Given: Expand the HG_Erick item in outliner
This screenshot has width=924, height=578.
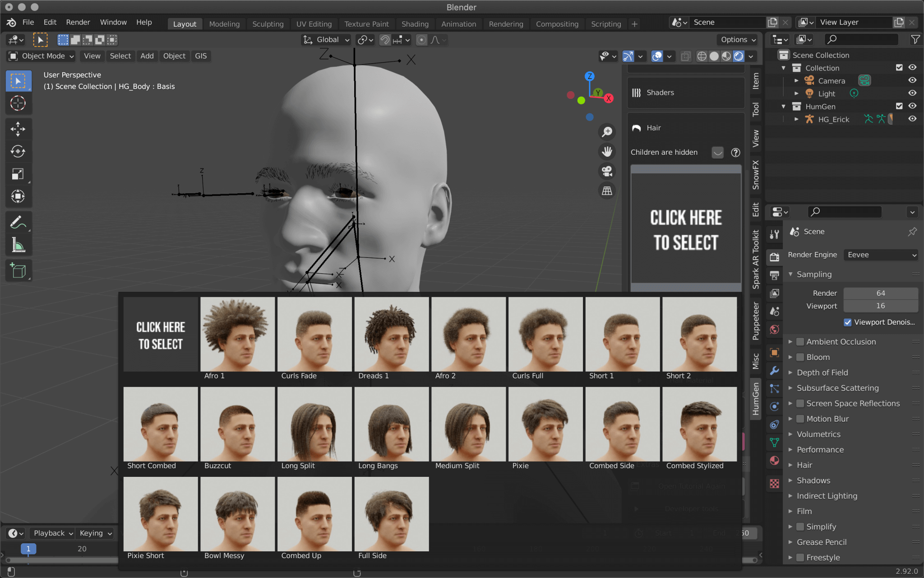Looking at the screenshot, I should [x=797, y=119].
